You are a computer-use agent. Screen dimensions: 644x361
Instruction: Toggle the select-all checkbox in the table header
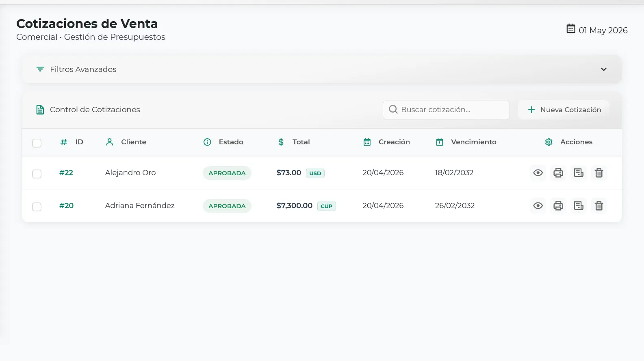tap(37, 143)
